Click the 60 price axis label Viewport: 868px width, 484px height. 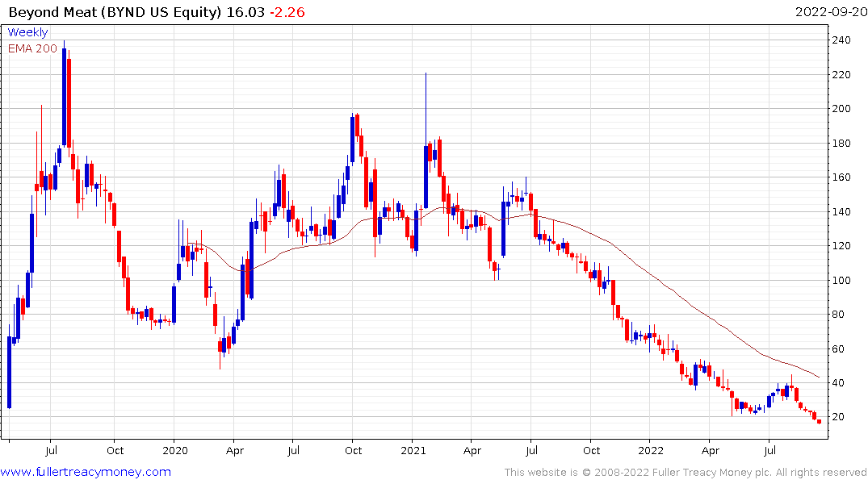[838, 349]
